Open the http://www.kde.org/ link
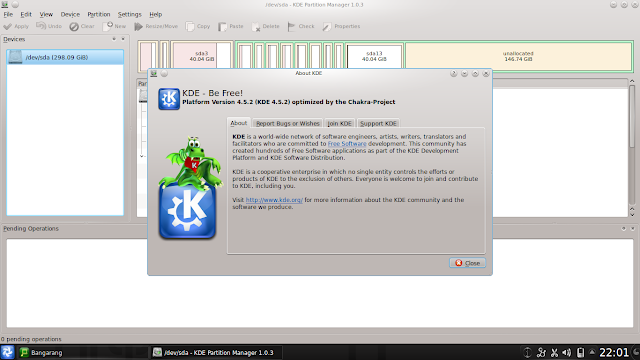 (274, 200)
